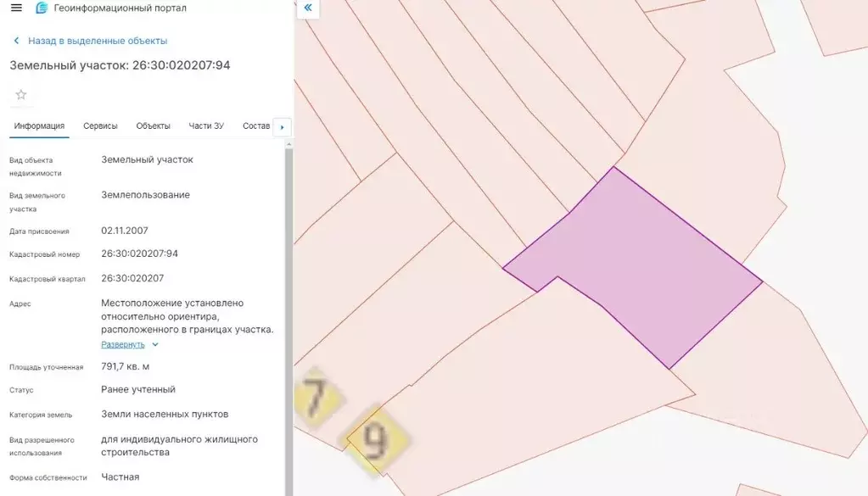Click the Геоинформационный портал logo icon
This screenshot has width=868, height=496.
(x=41, y=8)
